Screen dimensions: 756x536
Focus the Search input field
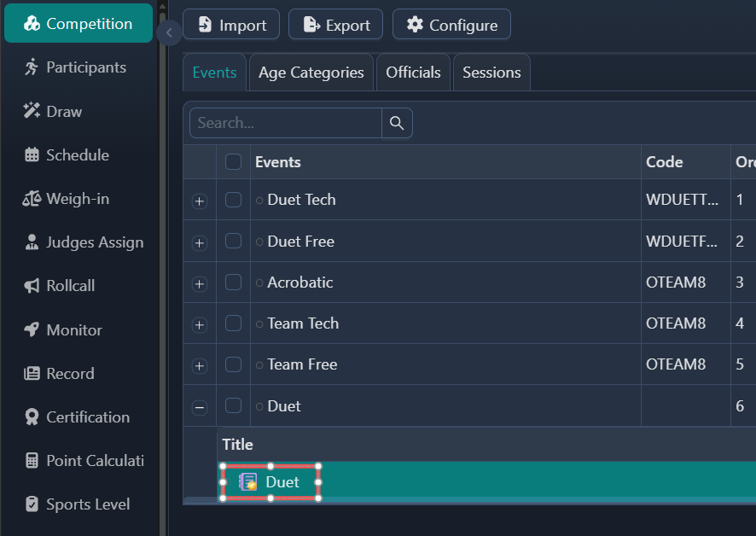[x=286, y=123]
